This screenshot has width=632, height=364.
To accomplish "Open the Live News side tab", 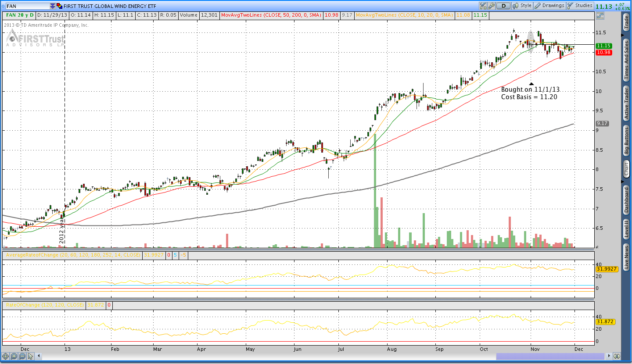I will pos(626,258).
